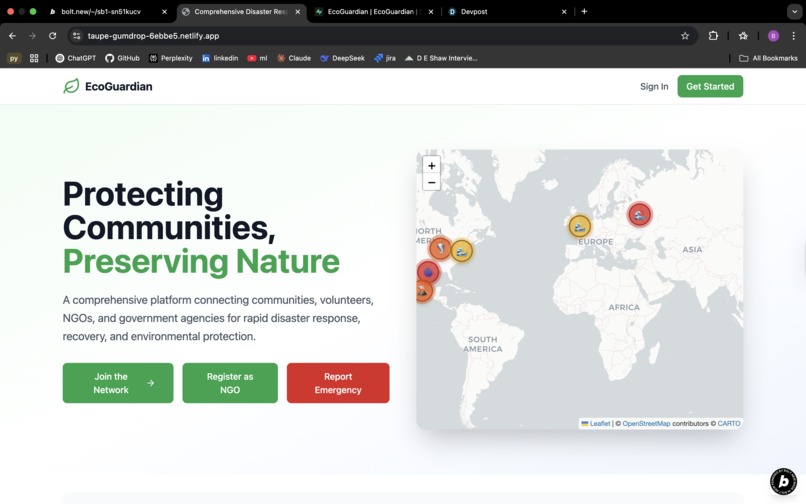Image resolution: width=806 pixels, height=504 pixels.
Task: Select the yellow flood marker over UK
Action: [579, 226]
